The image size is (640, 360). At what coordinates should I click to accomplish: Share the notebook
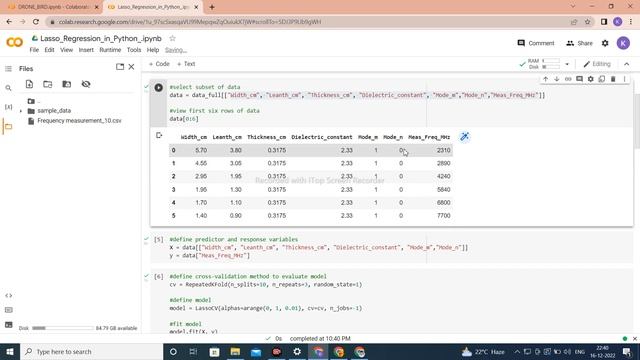coord(579,43)
